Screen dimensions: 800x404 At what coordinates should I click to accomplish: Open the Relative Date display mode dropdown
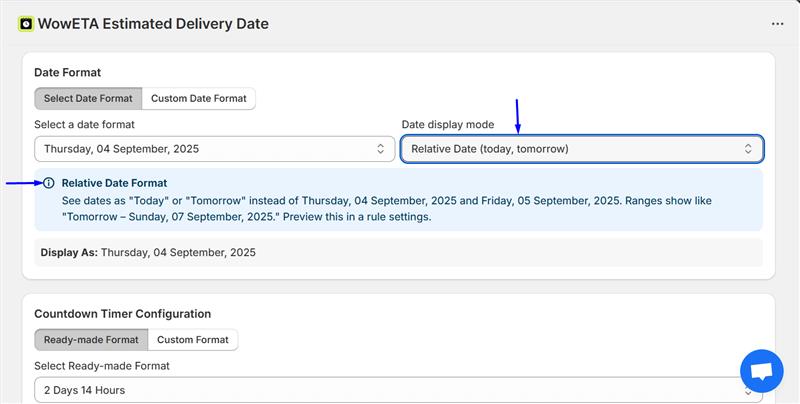point(581,149)
